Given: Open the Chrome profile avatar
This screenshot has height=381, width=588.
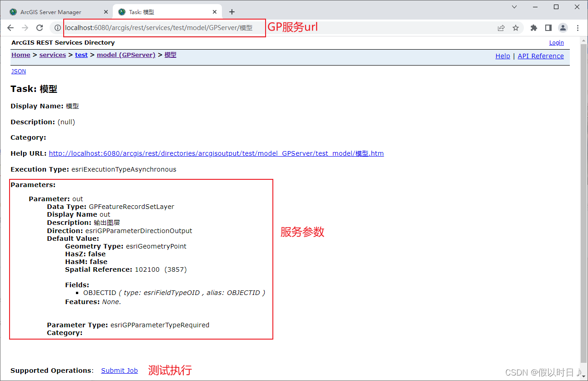Looking at the screenshot, I should coord(563,28).
